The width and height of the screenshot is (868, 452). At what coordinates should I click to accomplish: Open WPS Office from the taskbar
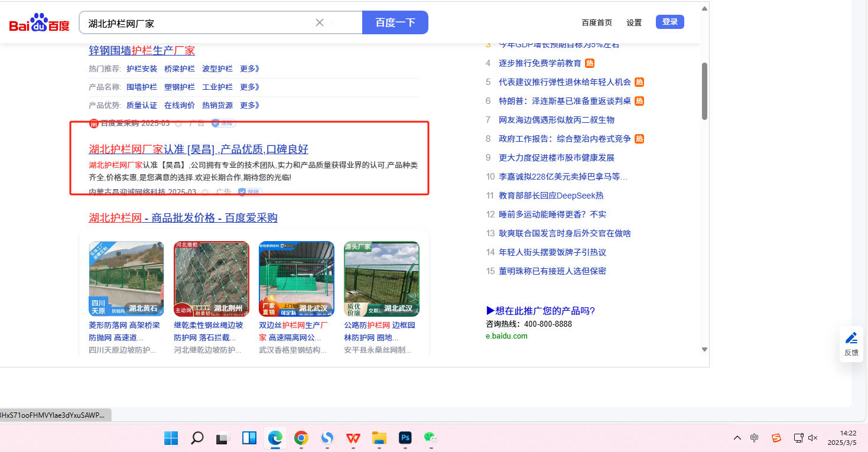click(353, 438)
